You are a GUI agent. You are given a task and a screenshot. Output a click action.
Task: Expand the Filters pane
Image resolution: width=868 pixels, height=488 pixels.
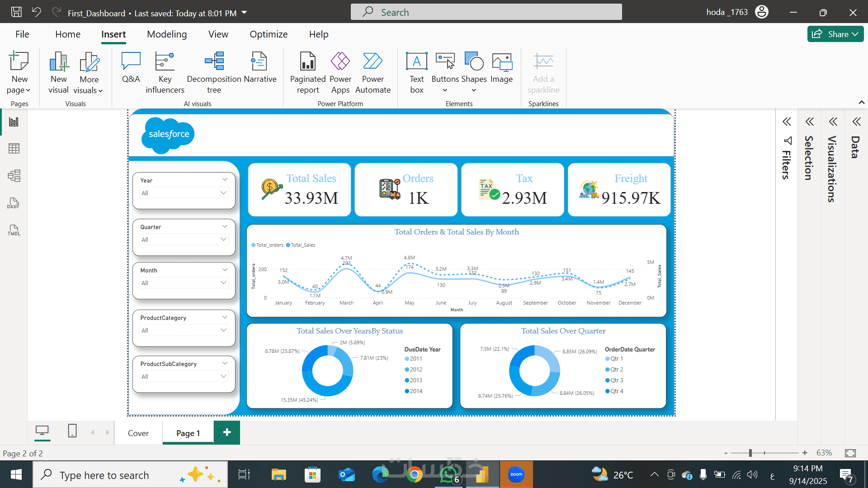787,122
